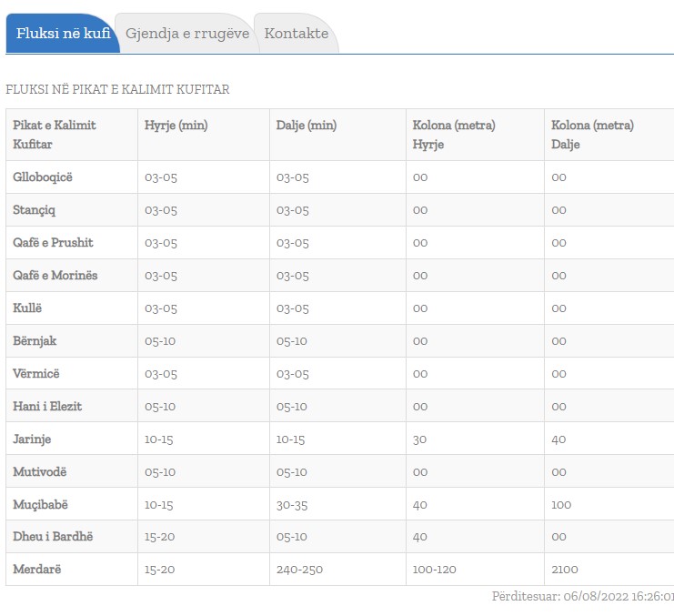
Task: Select the Jarinje row label
Action: (32, 439)
